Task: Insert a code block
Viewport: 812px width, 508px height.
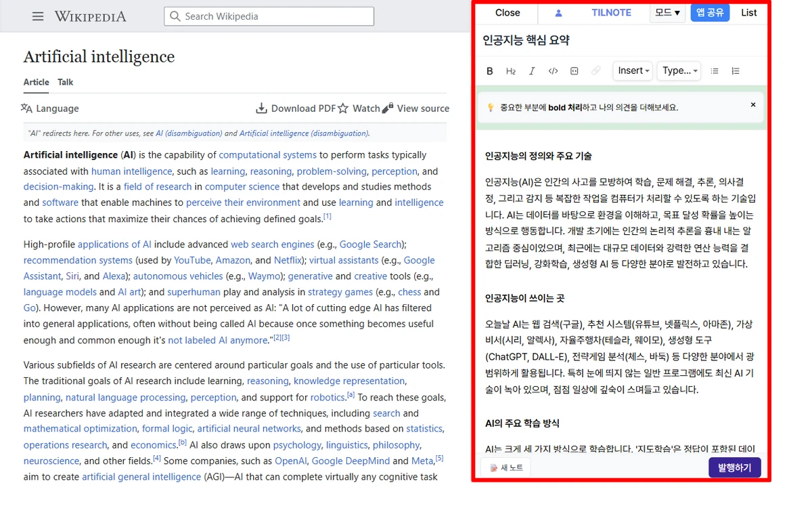Action: (x=574, y=71)
